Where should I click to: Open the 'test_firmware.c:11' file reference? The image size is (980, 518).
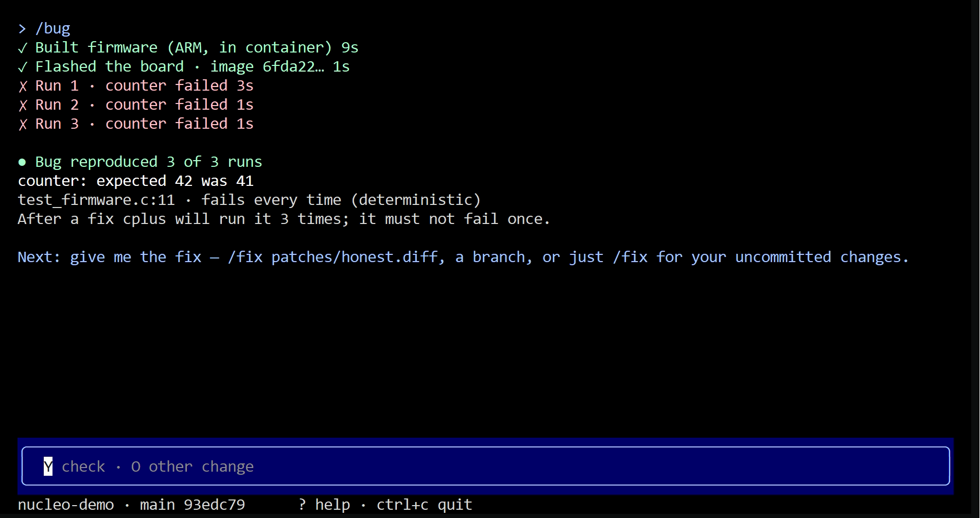[x=96, y=200]
